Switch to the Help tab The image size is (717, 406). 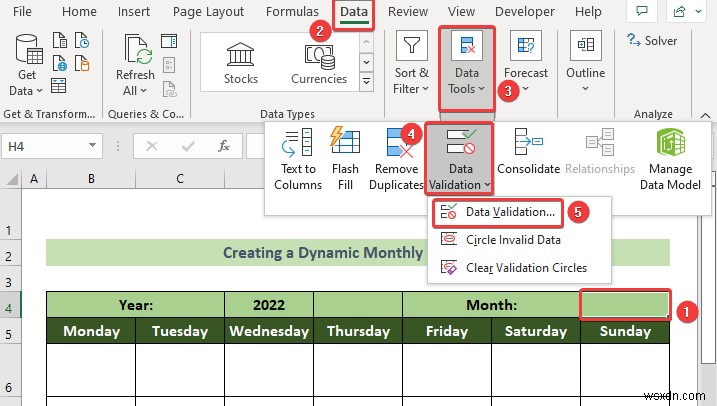point(588,11)
